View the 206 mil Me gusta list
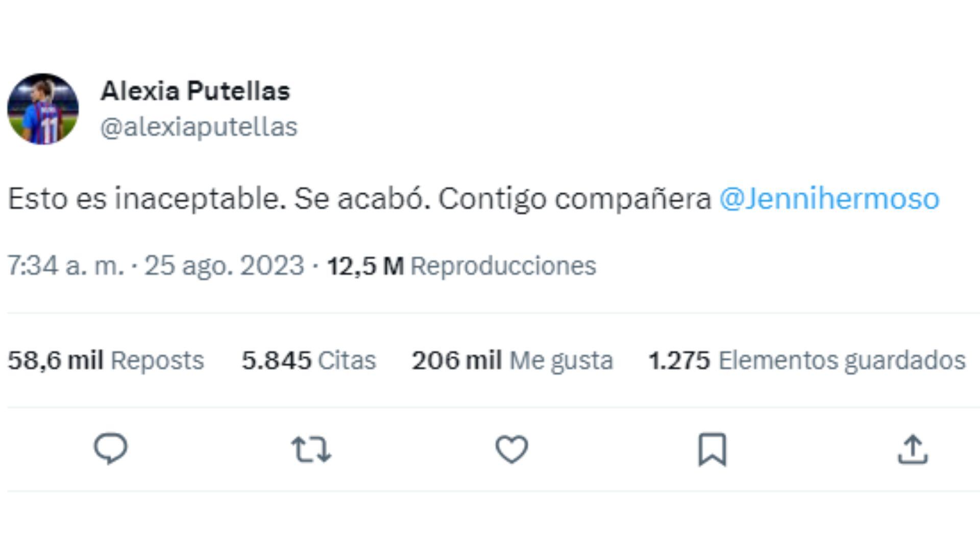980x551 pixels. (x=512, y=360)
